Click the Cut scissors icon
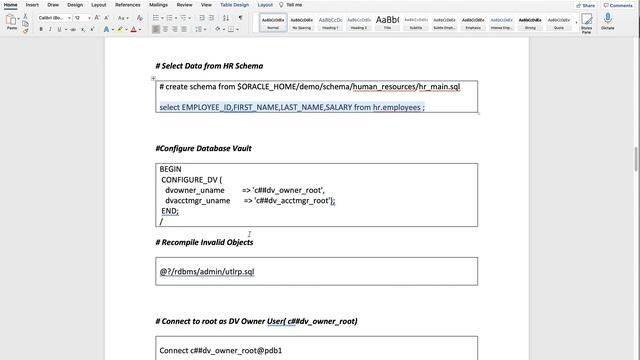 (x=25, y=16)
